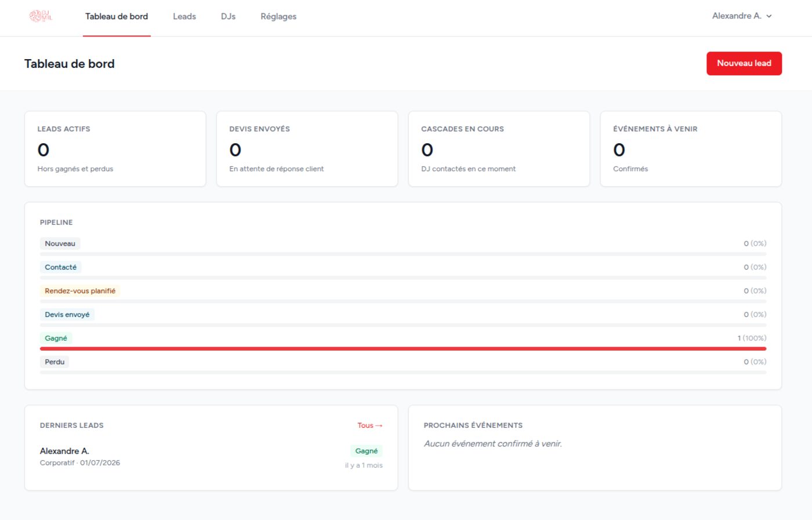Screen dimensions: 812x520
Task: Click the Prochains événements heading
Action: point(473,426)
